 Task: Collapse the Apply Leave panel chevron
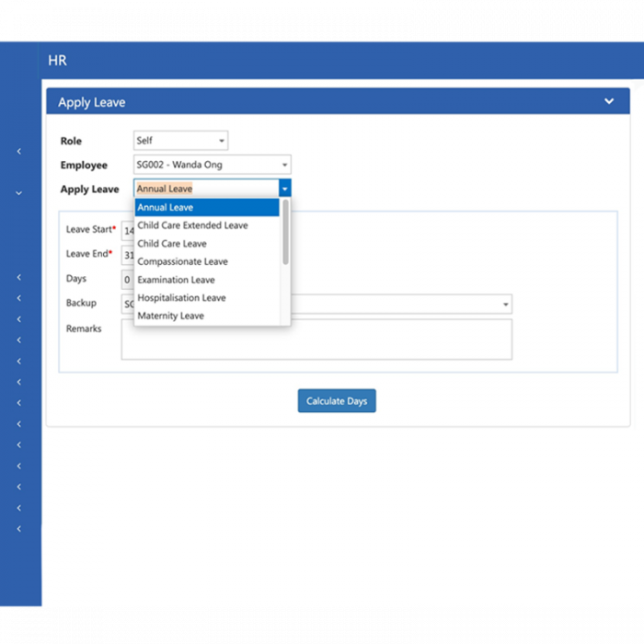click(609, 101)
